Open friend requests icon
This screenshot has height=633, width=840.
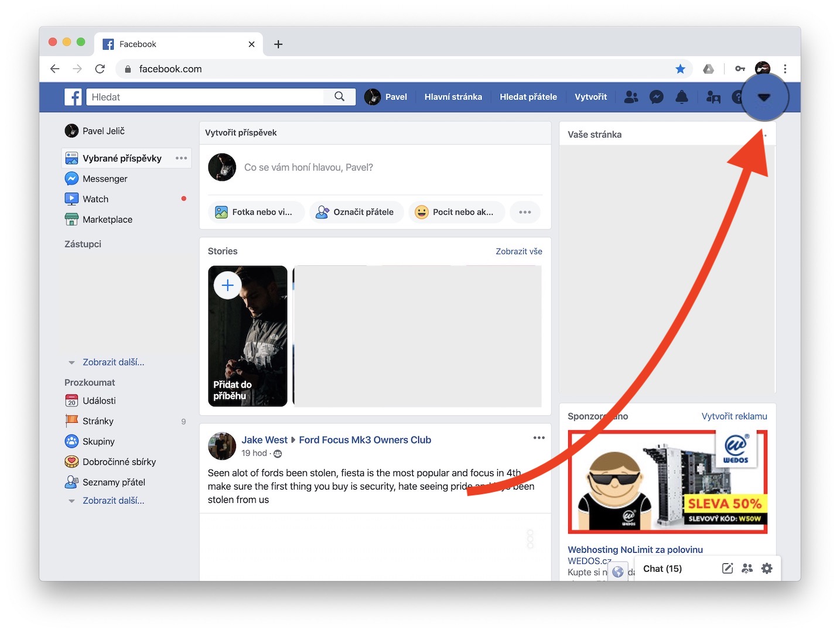631,97
